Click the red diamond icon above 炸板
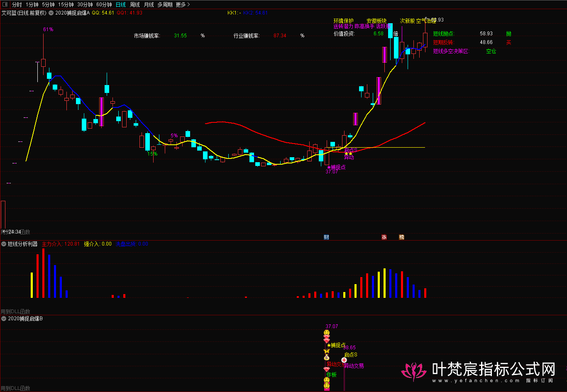Image resolution: width=567 pixels, height=392 pixels. coord(326,369)
